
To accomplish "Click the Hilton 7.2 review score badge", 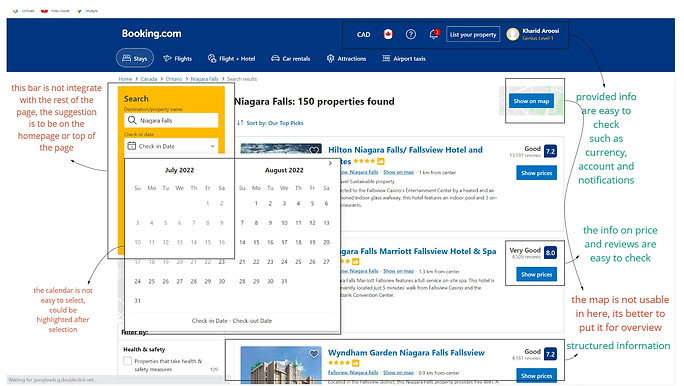I will (x=550, y=151).
